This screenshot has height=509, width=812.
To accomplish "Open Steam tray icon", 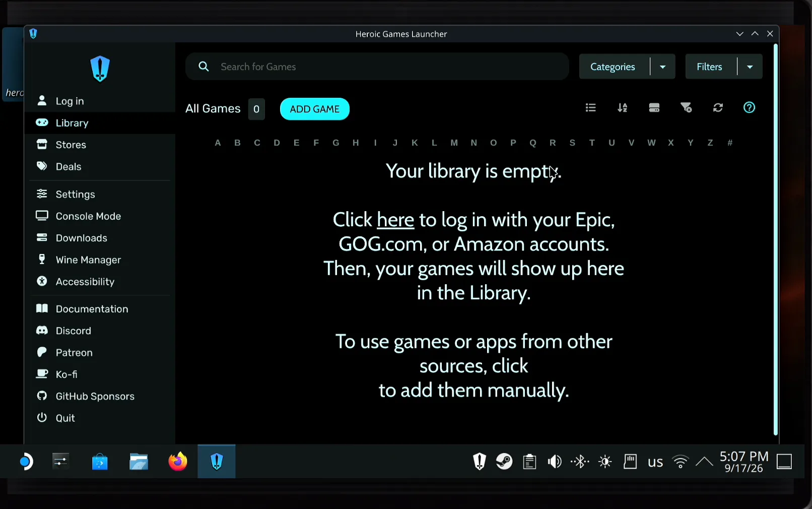I will pyautogui.click(x=504, y=462).
